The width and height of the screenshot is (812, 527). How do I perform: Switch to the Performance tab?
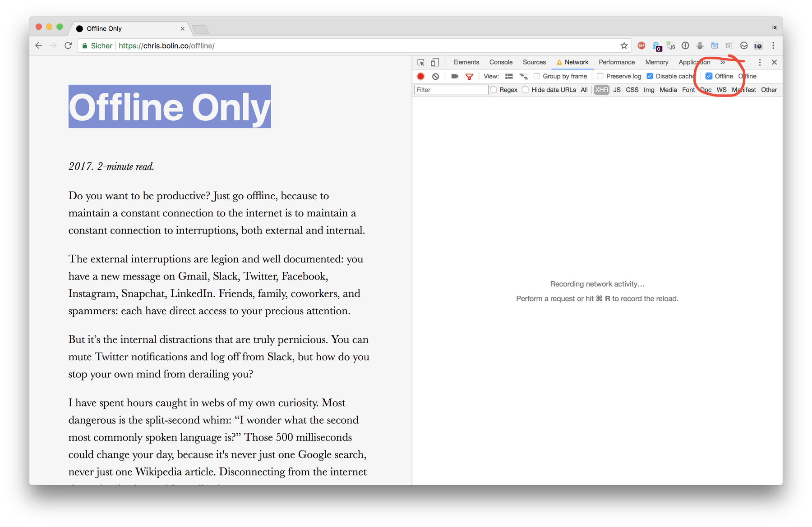tap(617, 62)
